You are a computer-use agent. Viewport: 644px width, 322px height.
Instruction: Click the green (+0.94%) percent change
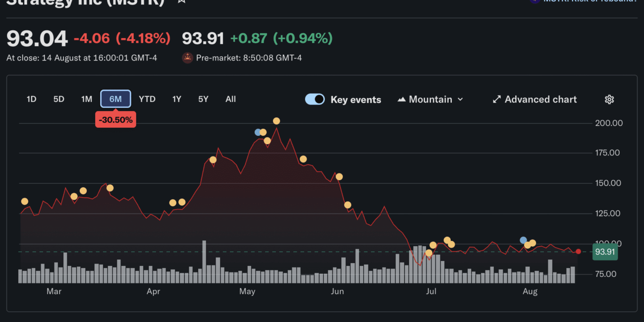[x=303, y=38]
